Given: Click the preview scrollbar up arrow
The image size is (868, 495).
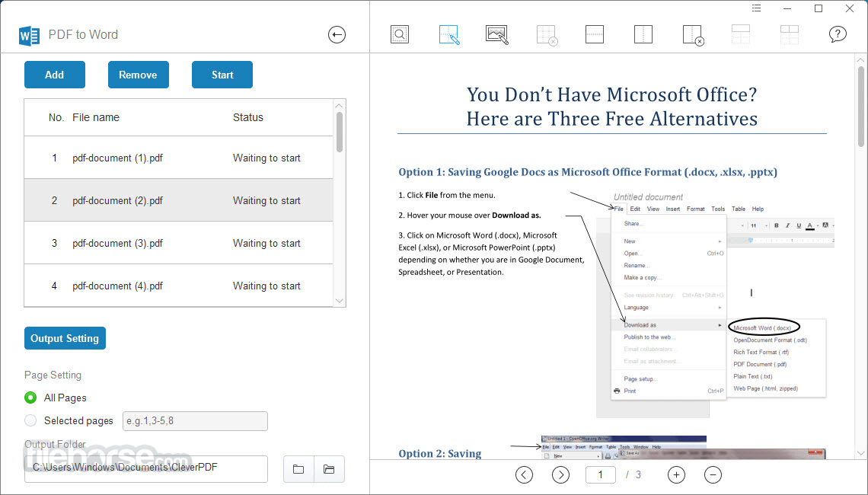Looking at the screenshot, I should pos(861,60).
